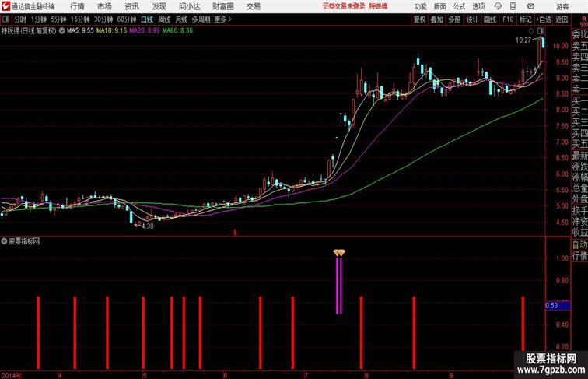Image resolution: width=588 pixels, height=379 pixels.
Task: Switch to 15分钟 period
Action: click(80, 19)
